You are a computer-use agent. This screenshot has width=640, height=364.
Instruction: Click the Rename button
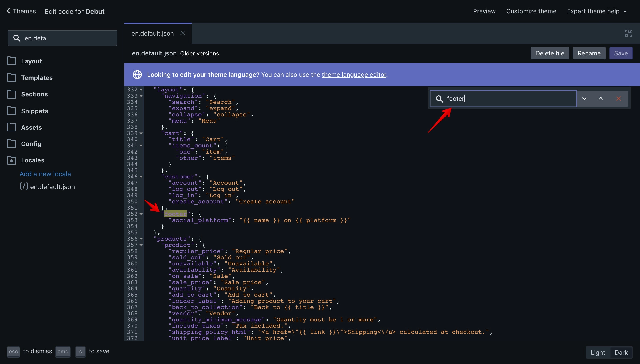589,53
